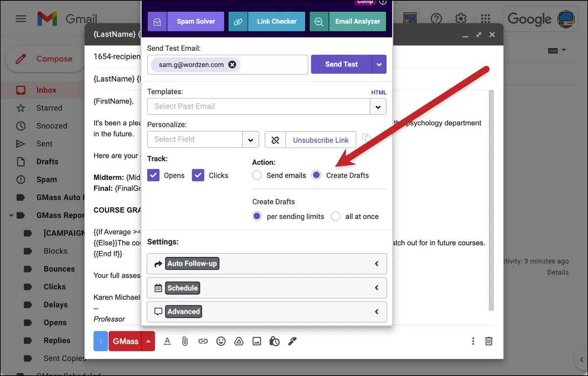This screenshot has width=588, height=376.
Task: Click the HTML link above Templates
Action: point(379,92)
